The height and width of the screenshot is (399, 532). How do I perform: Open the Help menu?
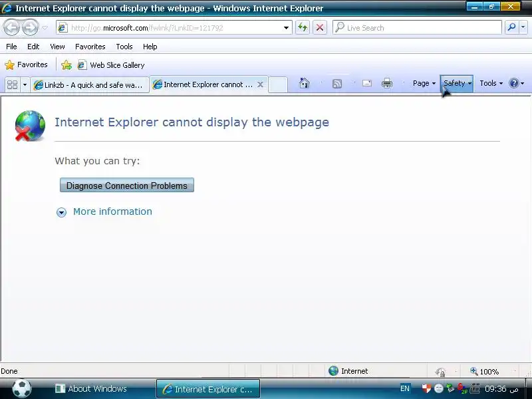150,47
